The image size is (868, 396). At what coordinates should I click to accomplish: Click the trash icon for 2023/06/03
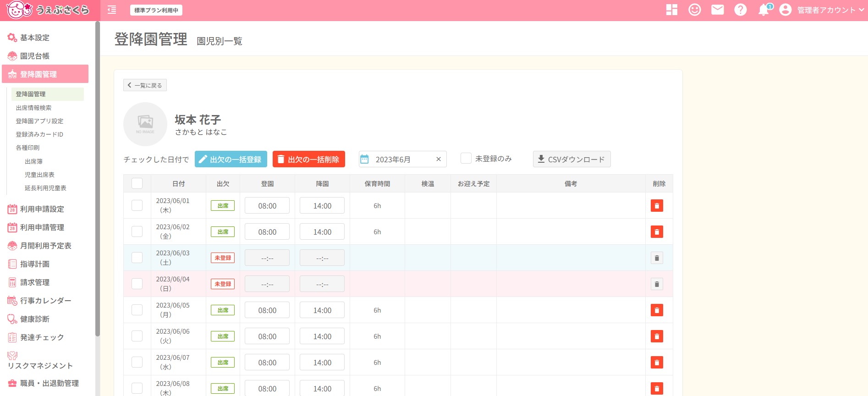click(x=657, y=258)
